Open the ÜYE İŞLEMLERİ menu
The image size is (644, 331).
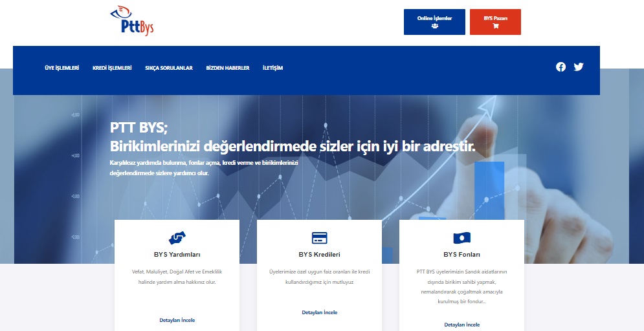[x=62, y=68]
